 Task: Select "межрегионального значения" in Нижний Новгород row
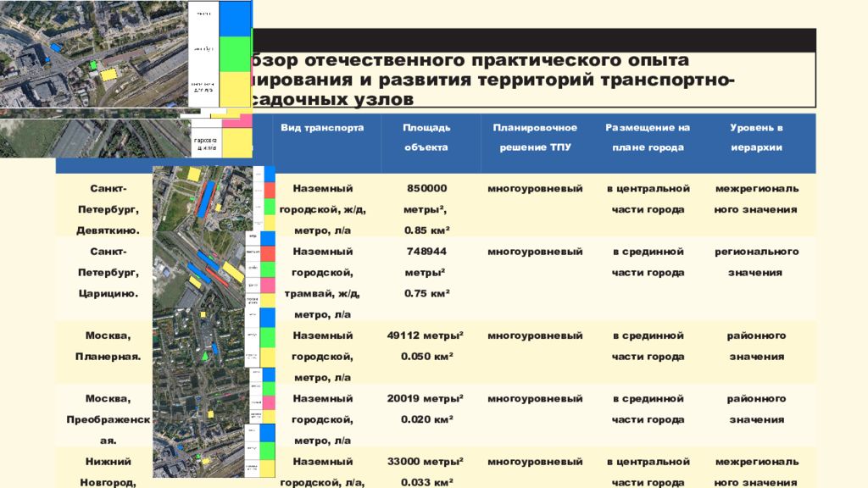point(756,472)
